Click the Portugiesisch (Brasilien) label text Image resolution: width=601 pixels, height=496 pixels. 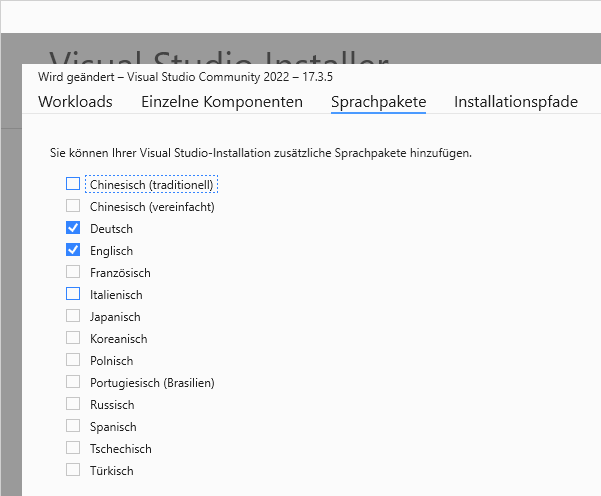pos(152,383)
